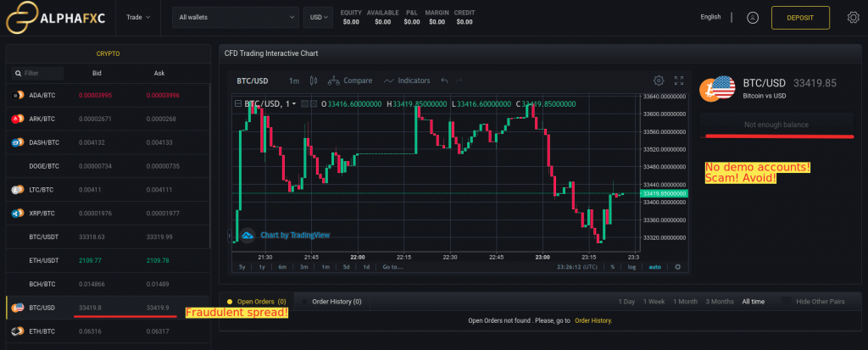This screenshot has height=350, width=868.
Task: Undo last chart action
Action: [444, 81]
